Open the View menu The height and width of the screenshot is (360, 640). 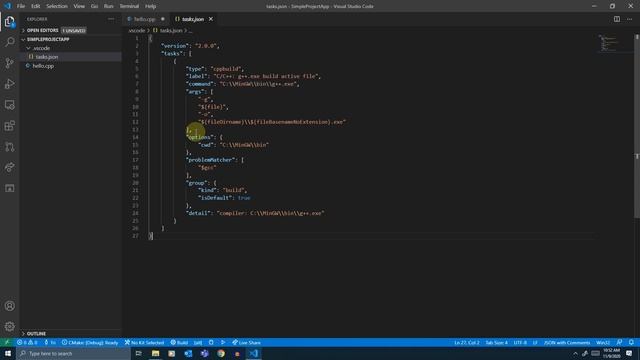[79, 6]
